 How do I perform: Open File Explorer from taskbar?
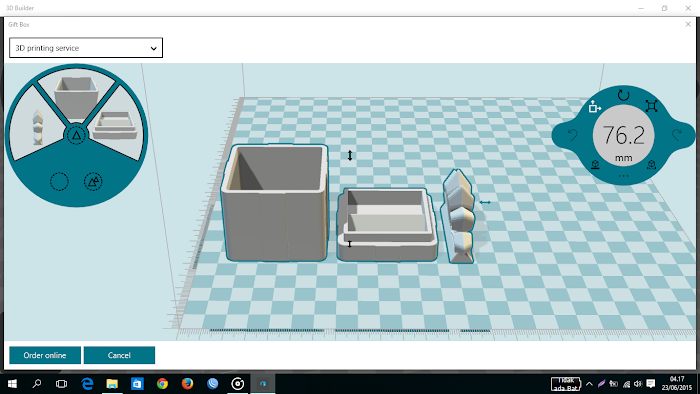(112, 383)
